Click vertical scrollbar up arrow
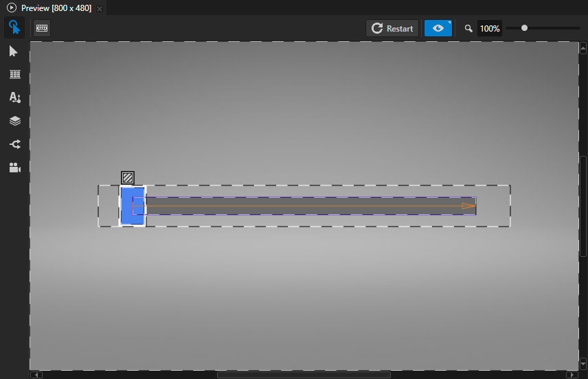Screen dimensions: 588x379 tap(583, 48)
